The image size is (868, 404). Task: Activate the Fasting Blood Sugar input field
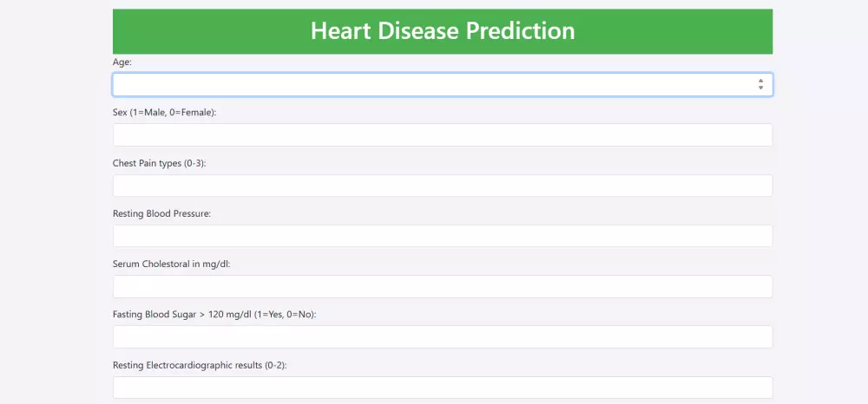click(x=443, y=336)
